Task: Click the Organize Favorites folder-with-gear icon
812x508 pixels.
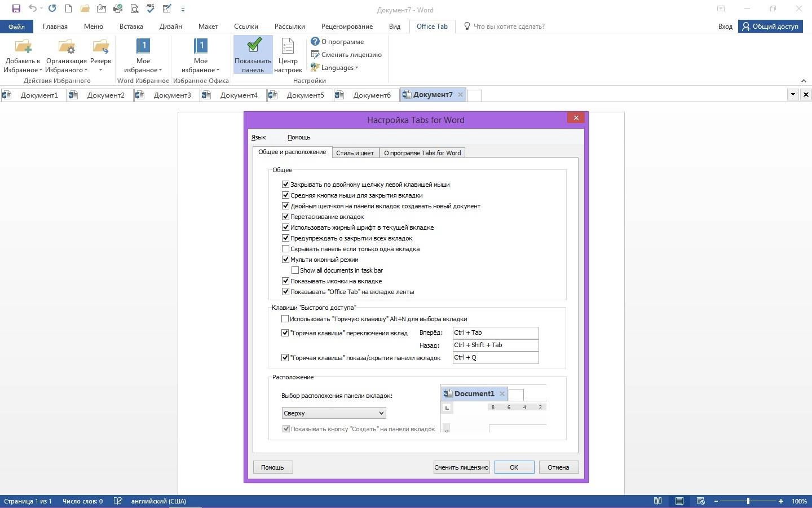Action: pos(67,46)
